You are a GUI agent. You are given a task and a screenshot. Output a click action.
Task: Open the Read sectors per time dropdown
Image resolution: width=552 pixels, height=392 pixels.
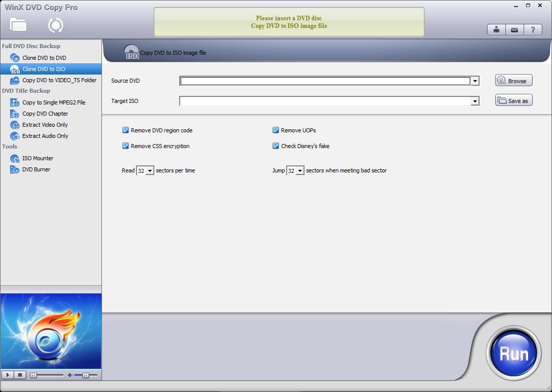pyautogui.click(x=150, y=171)
